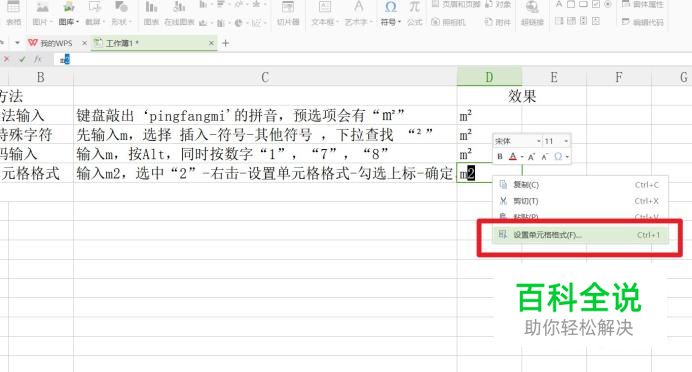Insert a 超链接 hyperlink
The image size is (692, 372).
click(532, 13)
